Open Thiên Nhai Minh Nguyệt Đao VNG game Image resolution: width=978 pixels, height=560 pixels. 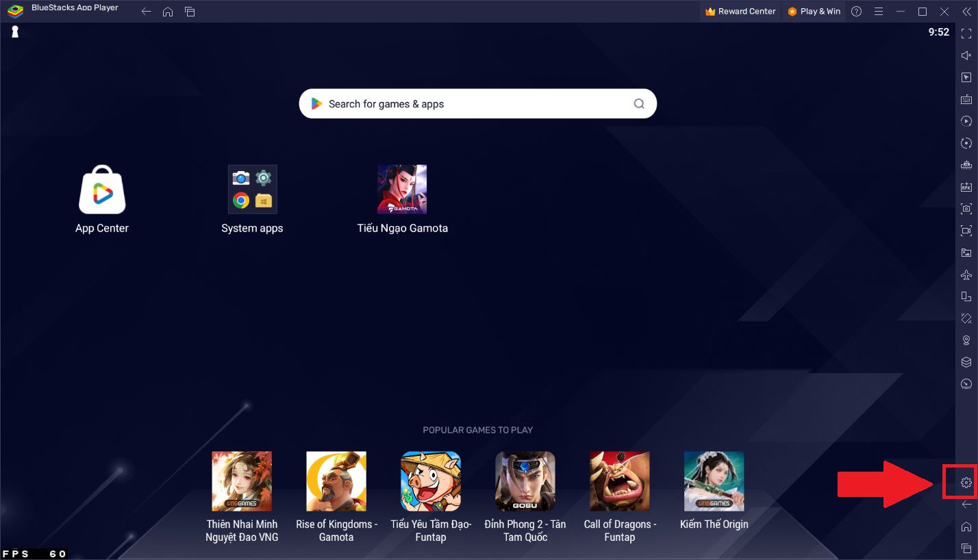point(242,498)
